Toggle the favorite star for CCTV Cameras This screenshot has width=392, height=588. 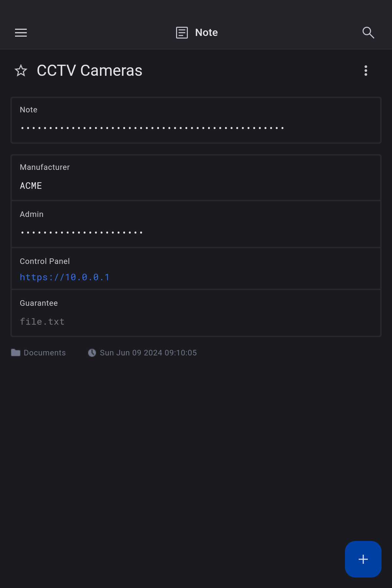(21, 71)
